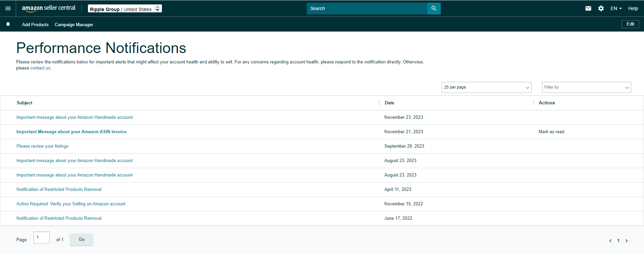The image size is (644, 254).
Task: Click the Performance Notifications heading
Action: click(101, 48)
